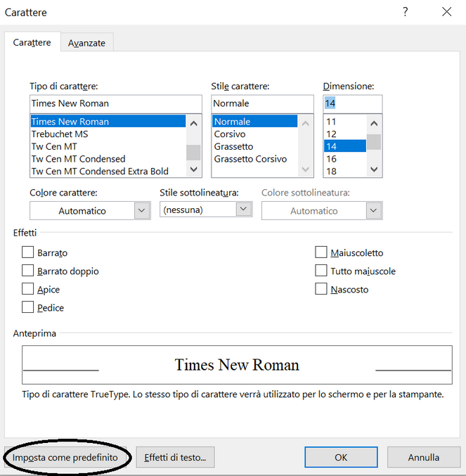Switch to the Avanzate tab
Screen dimensions: 466x476
(x=86, y=43)
